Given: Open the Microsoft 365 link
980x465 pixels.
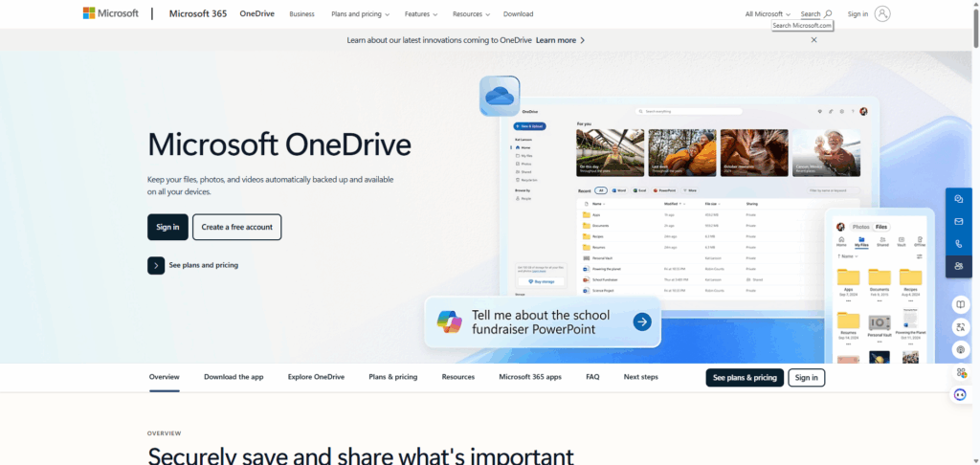Looking at the screenshot, I should click(x=198, y=13).
